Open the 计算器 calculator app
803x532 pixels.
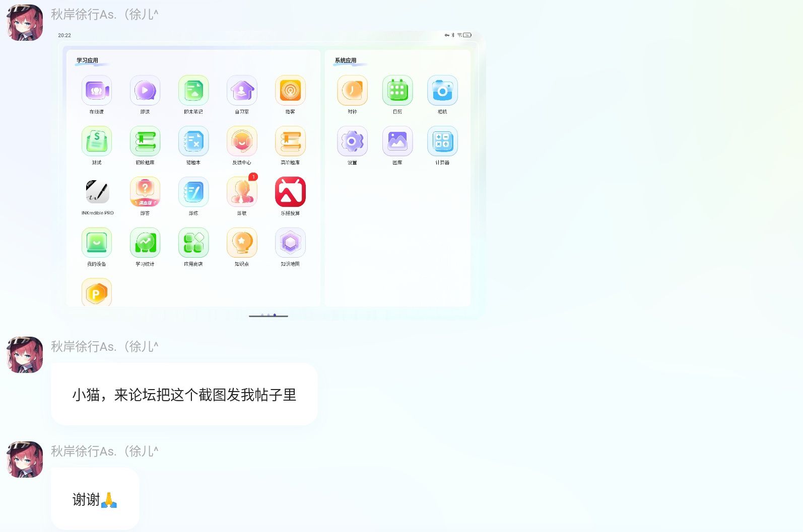[x=442, y=142]
